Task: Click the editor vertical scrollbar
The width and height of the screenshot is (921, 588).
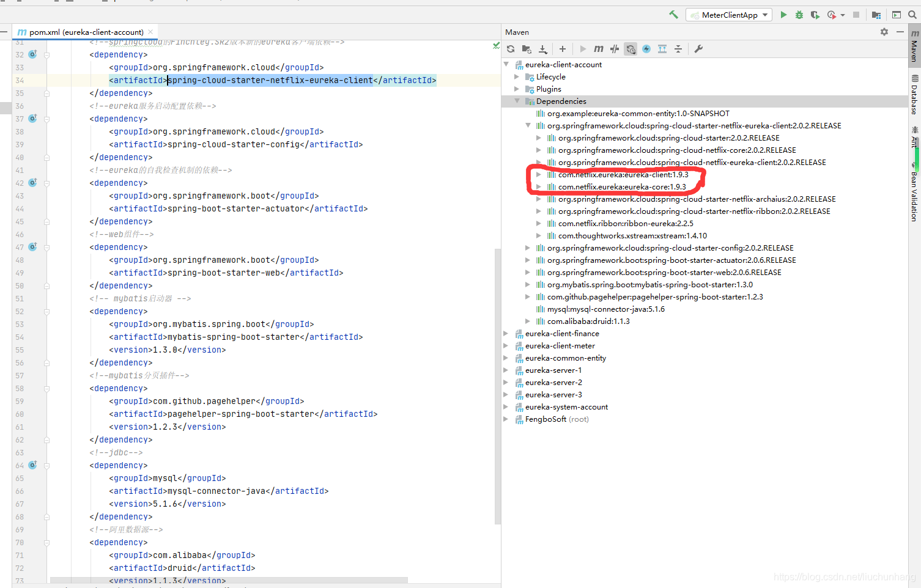Action: point(497,386)
